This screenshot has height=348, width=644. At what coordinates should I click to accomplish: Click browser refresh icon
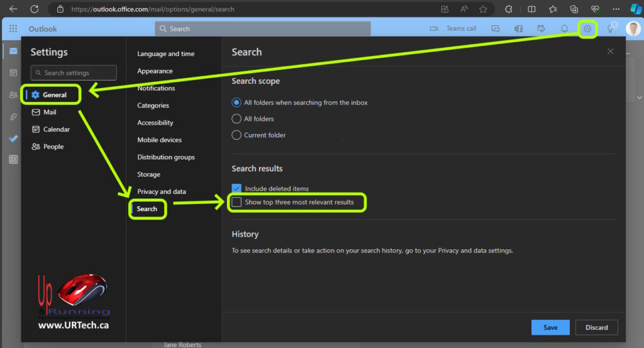tap(34, 9)
